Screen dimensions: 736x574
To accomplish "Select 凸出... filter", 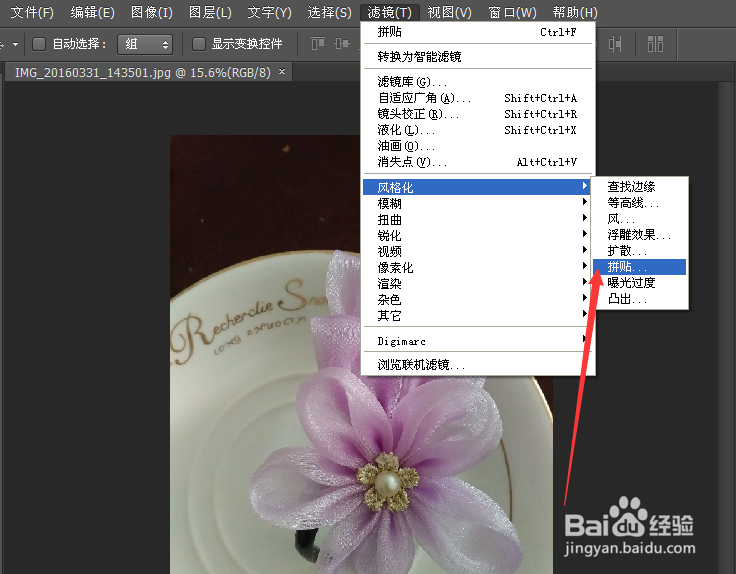I will [x=639, y=298].
